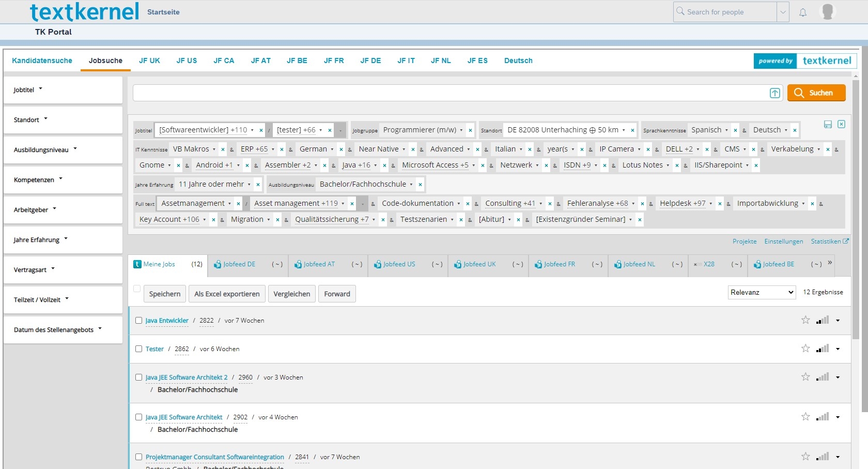Viewport: 868px width, 469px height.
Task: Remove the Bachelor/Fachhochschule filter
Action: point(420,185)
